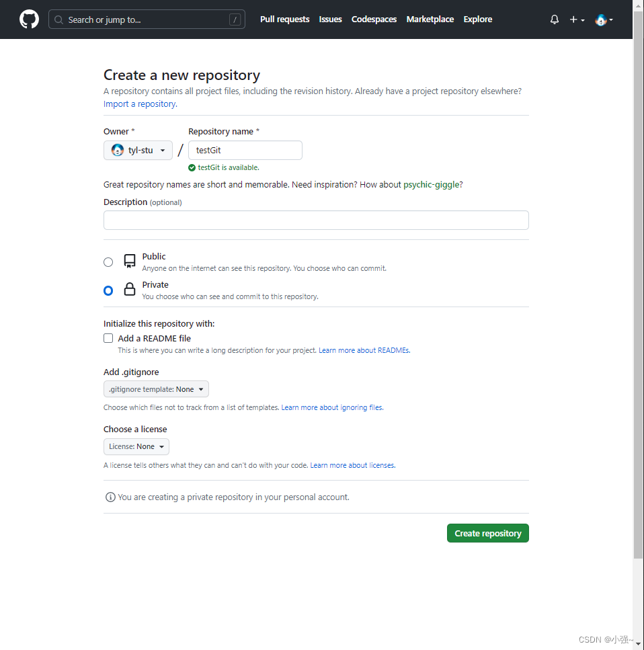Click the slash shortcut key icon in search
The height and width of the screenshot is (650, 644).
235,19
